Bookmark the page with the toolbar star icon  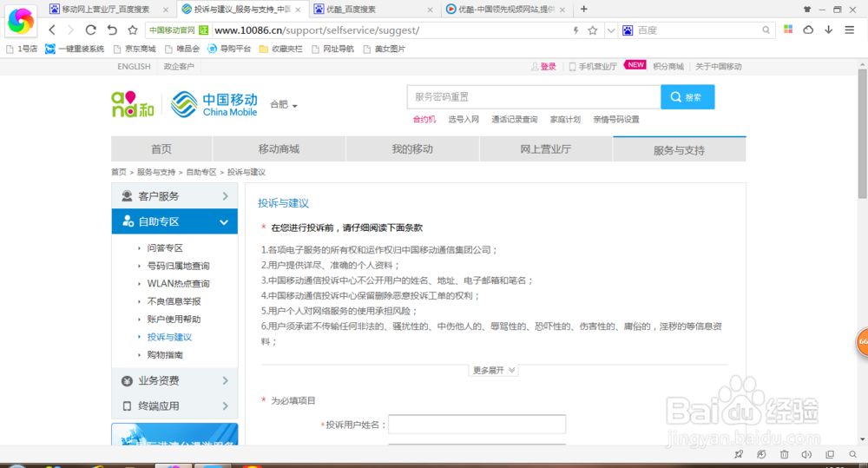(132, 30)
